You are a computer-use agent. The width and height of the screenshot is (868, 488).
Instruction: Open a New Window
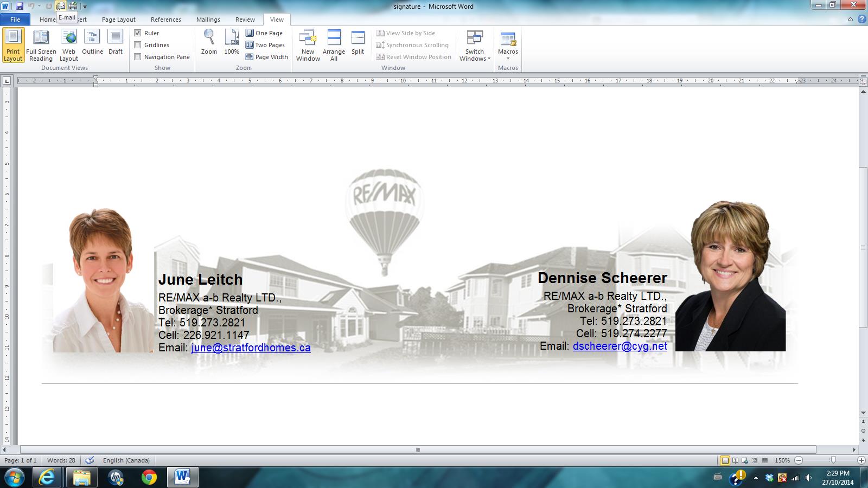coord(308,46)
